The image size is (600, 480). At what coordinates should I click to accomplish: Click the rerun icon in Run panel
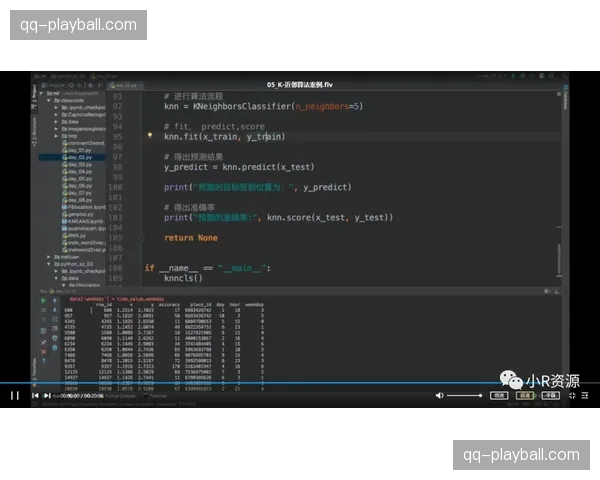[41, 300]
